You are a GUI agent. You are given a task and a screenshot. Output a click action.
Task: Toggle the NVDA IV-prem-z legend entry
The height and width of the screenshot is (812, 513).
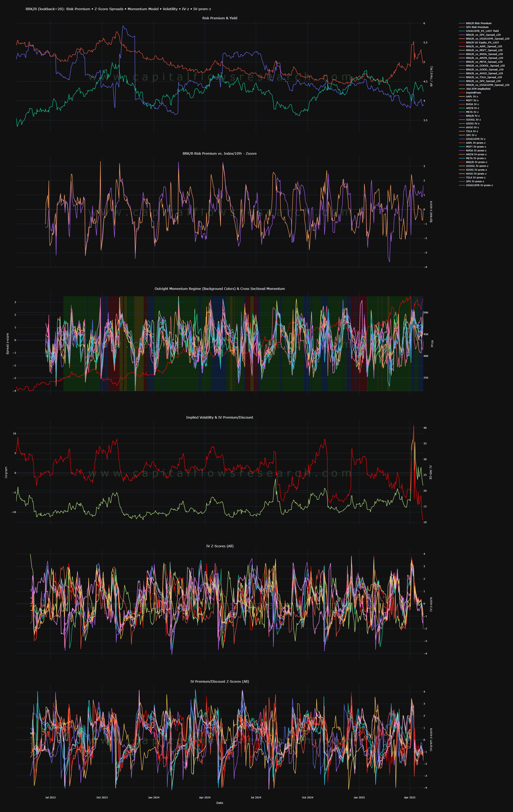pyautogui.click(x=473, y=150)
